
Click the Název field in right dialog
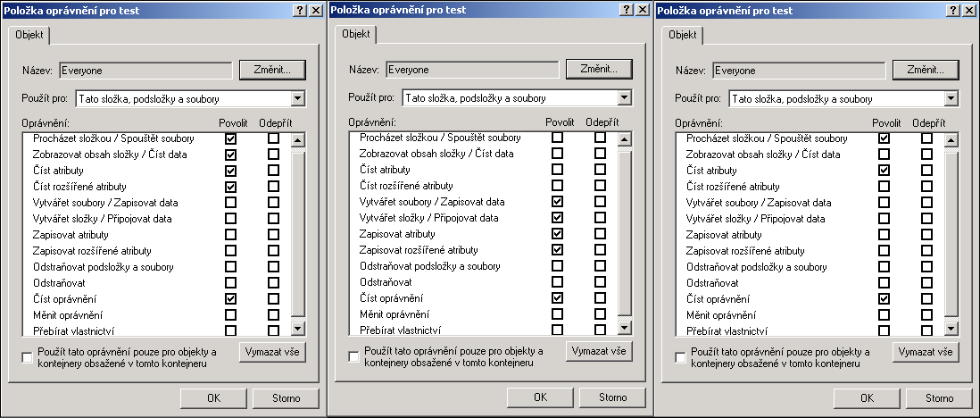coord(799,71)
